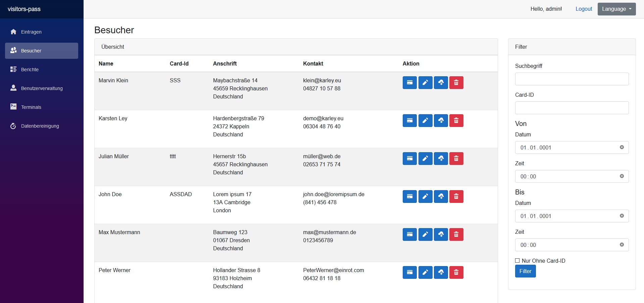Click the Von Zeit time field
Image resolution: width=644 pixels, height=303 pixels.
tap(572, 176)
